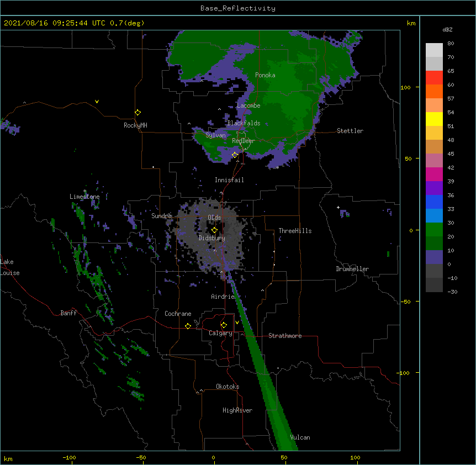The width and height of the screenshot is (476, 465).
Task: Select the Sundre label
Action: [x=161, y=216]
